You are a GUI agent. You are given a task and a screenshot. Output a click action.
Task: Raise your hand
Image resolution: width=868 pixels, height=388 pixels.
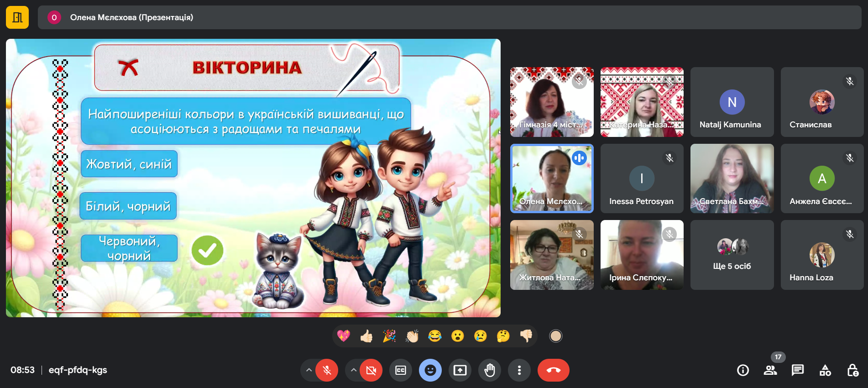490,370
